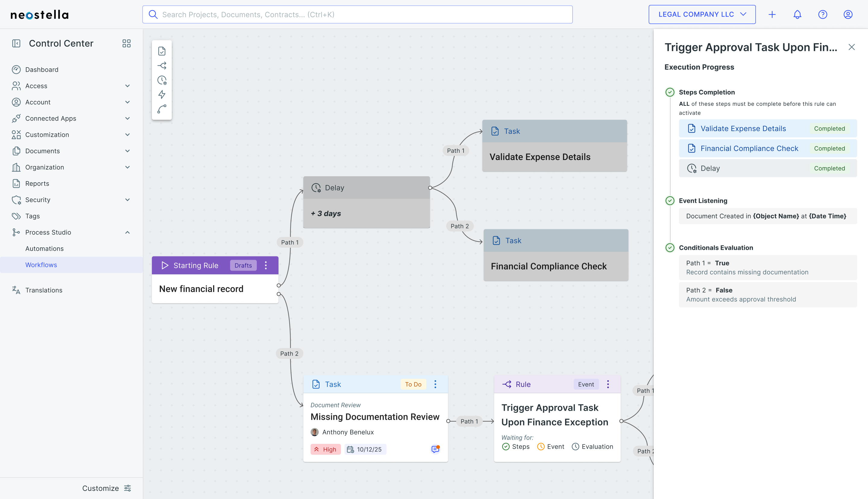The image size is (868, 499).
Task: Click the task icon in canvas toolbar
Action: (162, 51)
